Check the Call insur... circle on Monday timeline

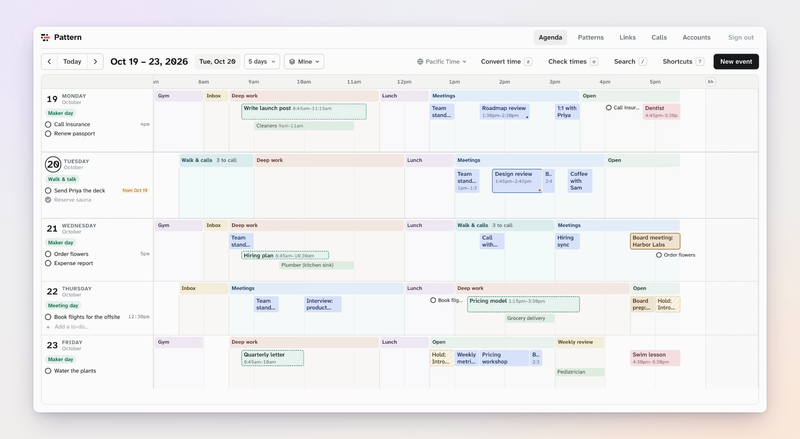[609, 108]
